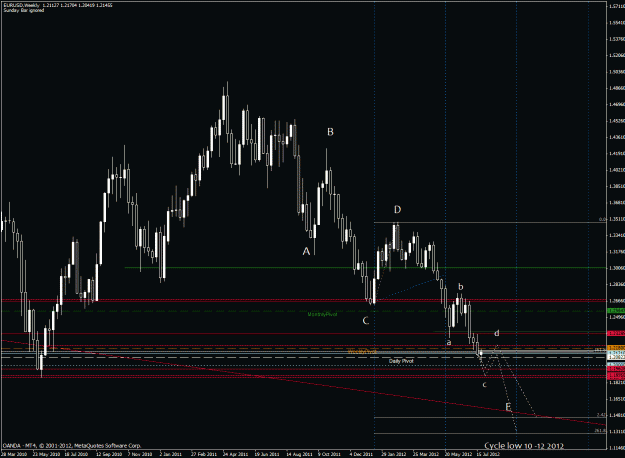Image resolution: width=625 pixels, height=458 pixels.
Task: Click the '15 Jul 2012' date label
Action: tap(488, 454)
